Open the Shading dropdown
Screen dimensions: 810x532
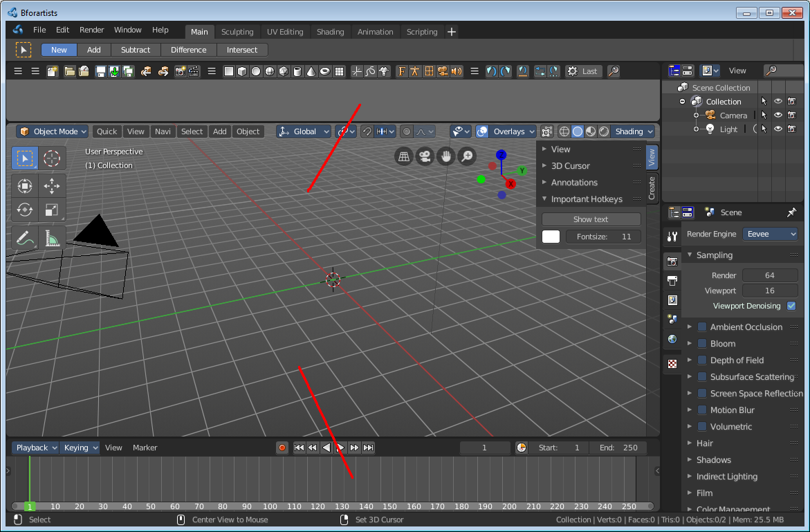click(633, 131)
